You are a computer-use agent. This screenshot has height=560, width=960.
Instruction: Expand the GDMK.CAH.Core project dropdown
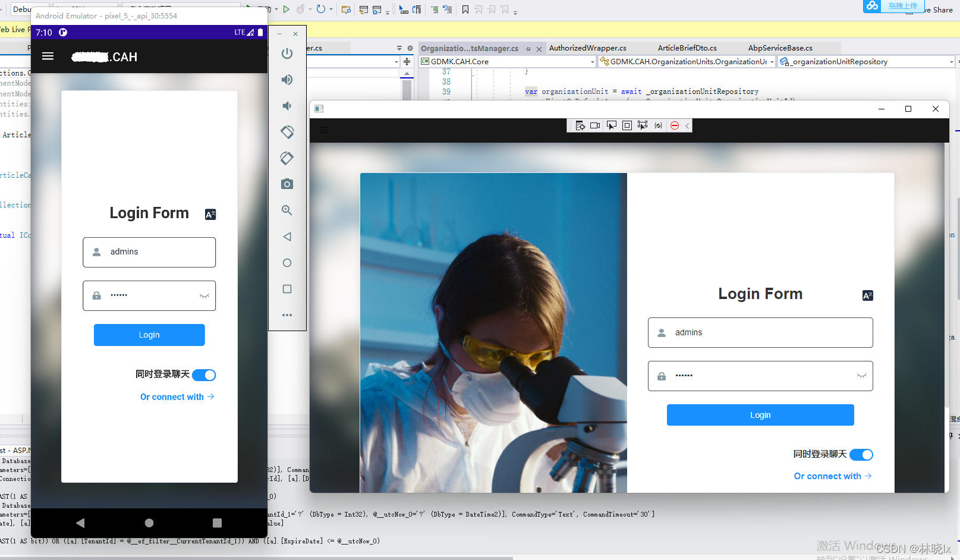pyautogui.click(x=592, y=62)
